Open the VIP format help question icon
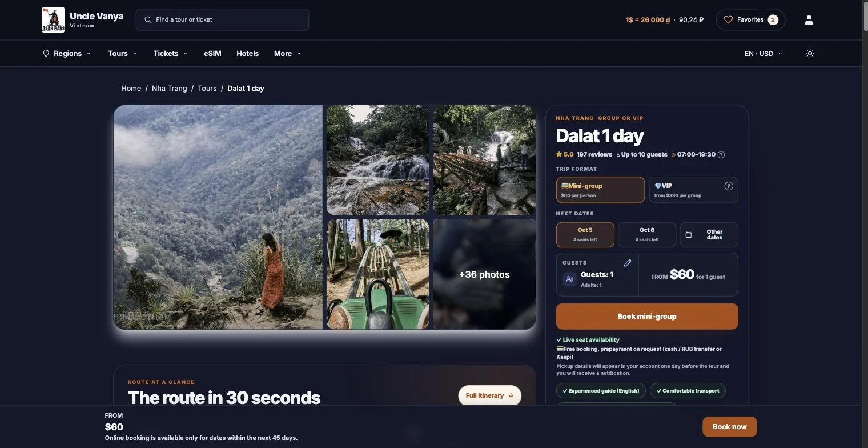This screenshot has height=448, width=868. coord(728,186)
